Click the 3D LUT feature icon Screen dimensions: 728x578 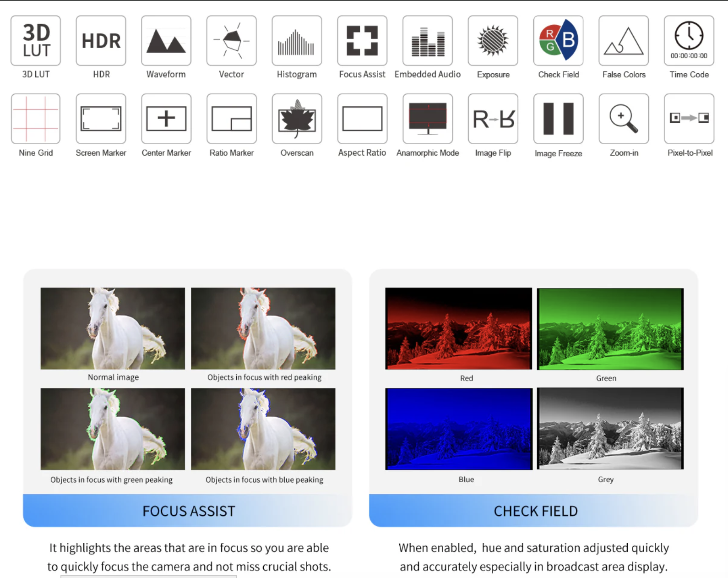[x=36, y=41]
